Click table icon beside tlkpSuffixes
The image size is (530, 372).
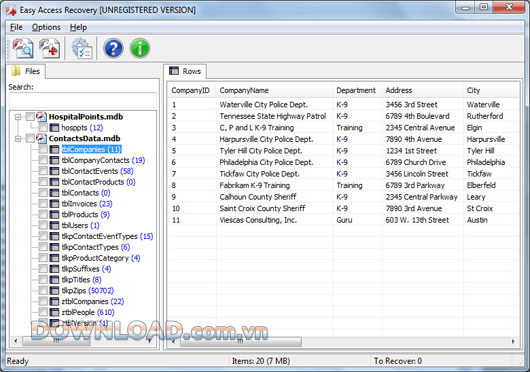[54, 269]
